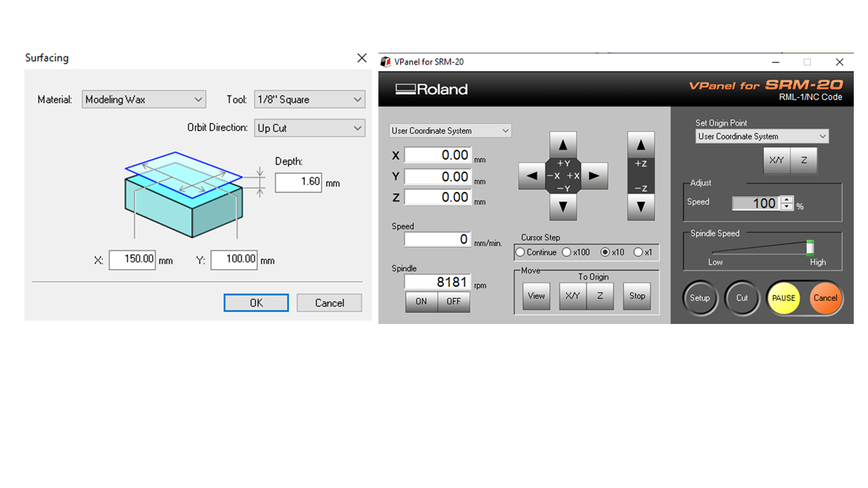This screenshot has height=488, width=868.
Task: Turn the spindle ON
Action: pos(422,302)
